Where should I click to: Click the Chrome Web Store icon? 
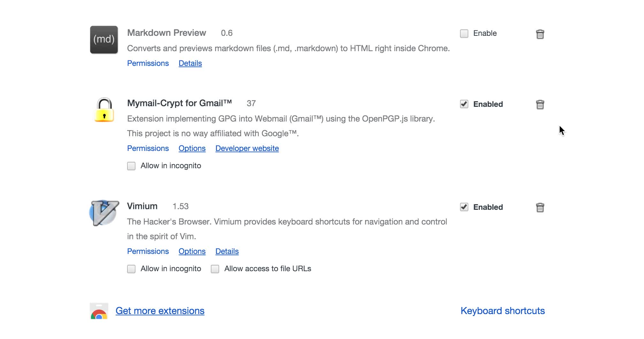[x=99, y=311]
